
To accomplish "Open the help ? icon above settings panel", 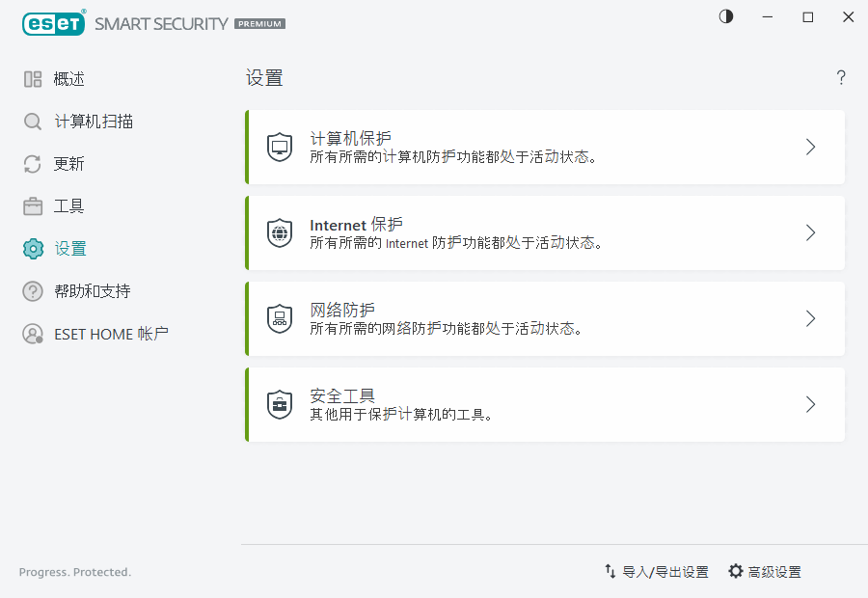I will [840, 77].
